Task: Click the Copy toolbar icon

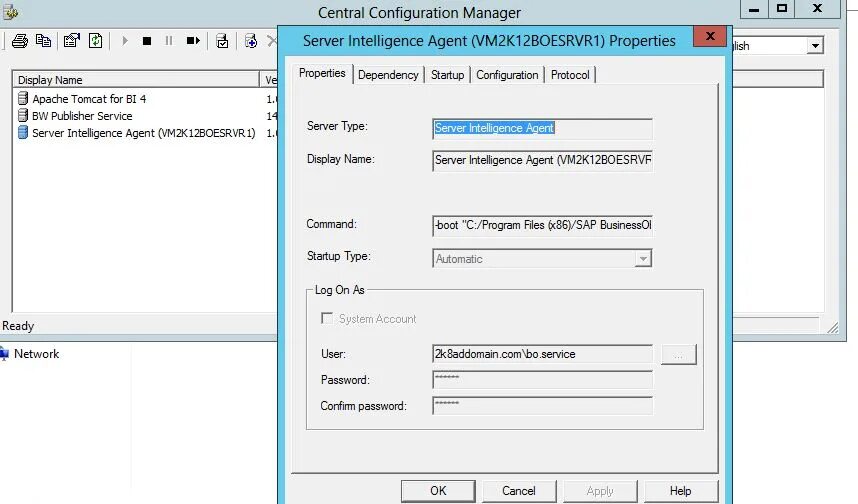Action: 43,41
